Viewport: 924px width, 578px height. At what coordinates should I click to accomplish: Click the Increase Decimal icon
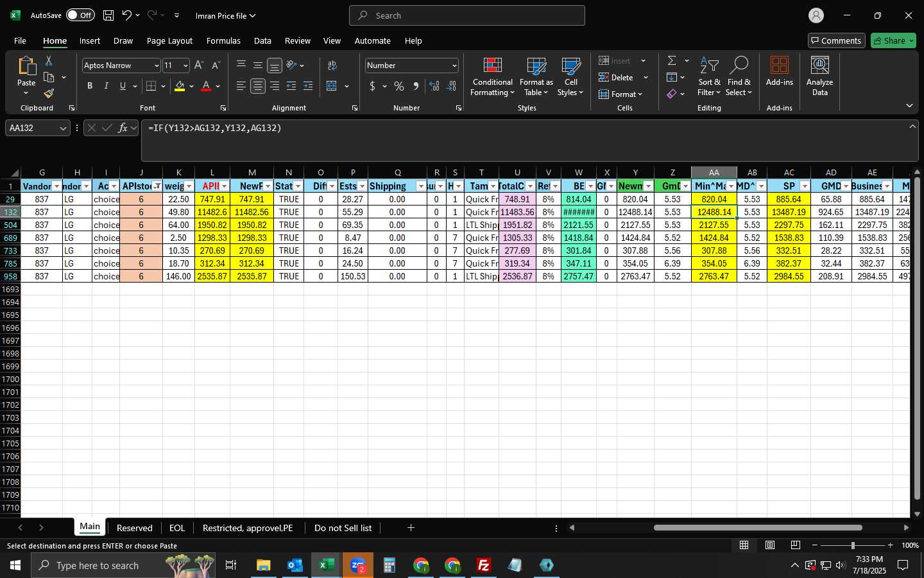pyautogui.click(x=434, y=86)
